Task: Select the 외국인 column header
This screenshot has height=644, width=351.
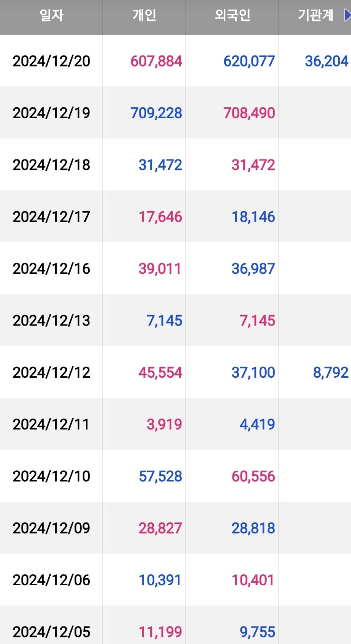Action: click(x=232, y=16)
